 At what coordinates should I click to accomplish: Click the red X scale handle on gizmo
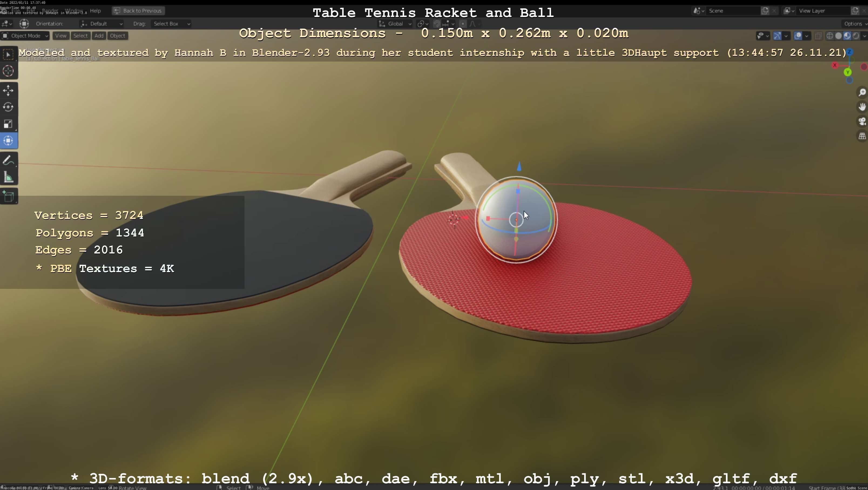click(x=488, y=218)
